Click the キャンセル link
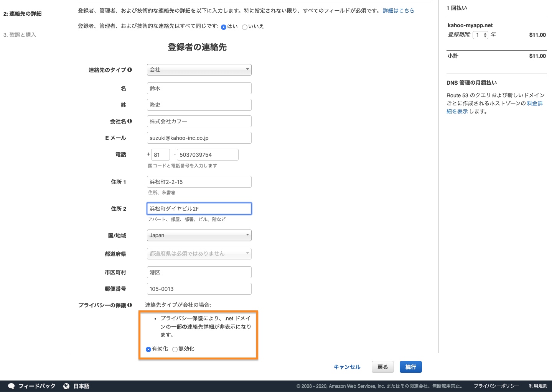 (x=347, y=367)
